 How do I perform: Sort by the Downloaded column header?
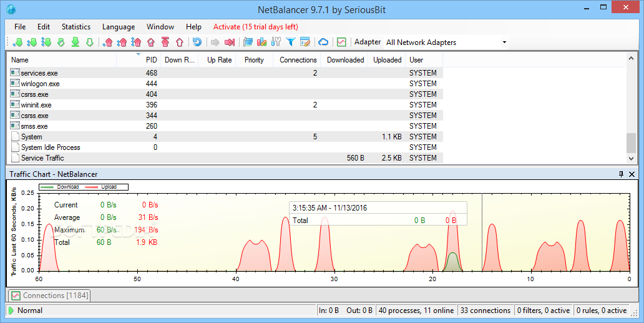344,60
